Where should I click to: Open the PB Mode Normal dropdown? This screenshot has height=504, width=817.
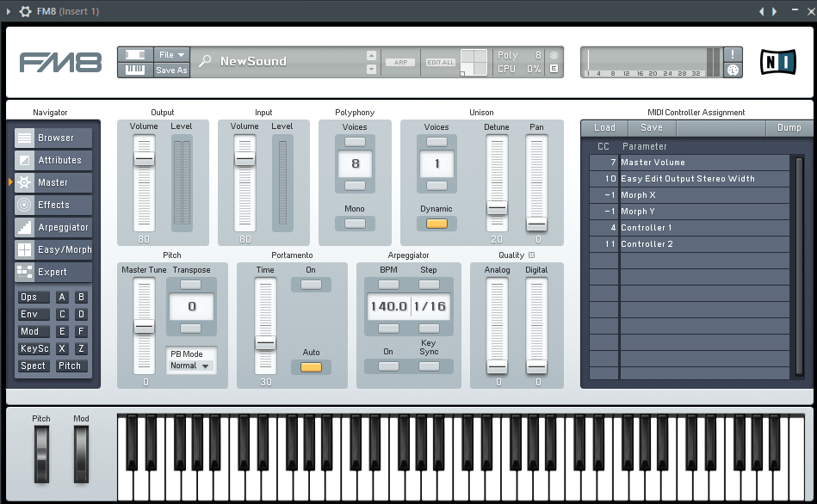191,366
